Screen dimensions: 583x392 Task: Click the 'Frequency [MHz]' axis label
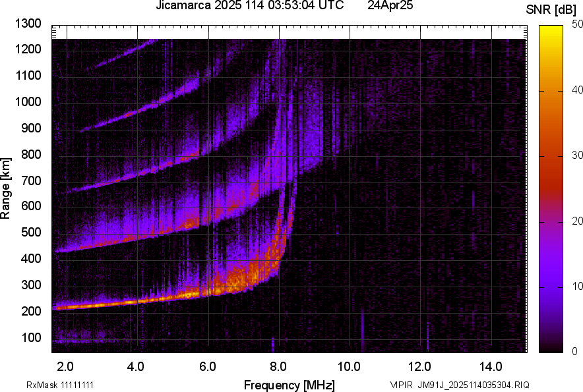(x=290, y=385)
